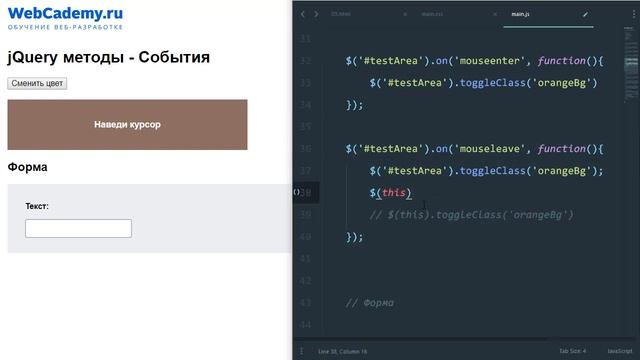Image resolution: width=640 pixels, height=360 pixels.
Task: Switch to the first file tab
Action: coord(340,14)
